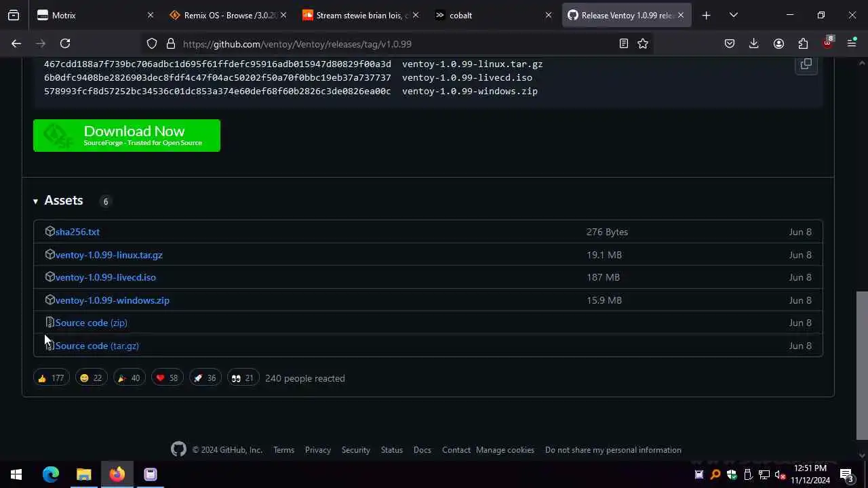
Task: React with the eyes emoji (21)
Action: [x=242, y=378]
